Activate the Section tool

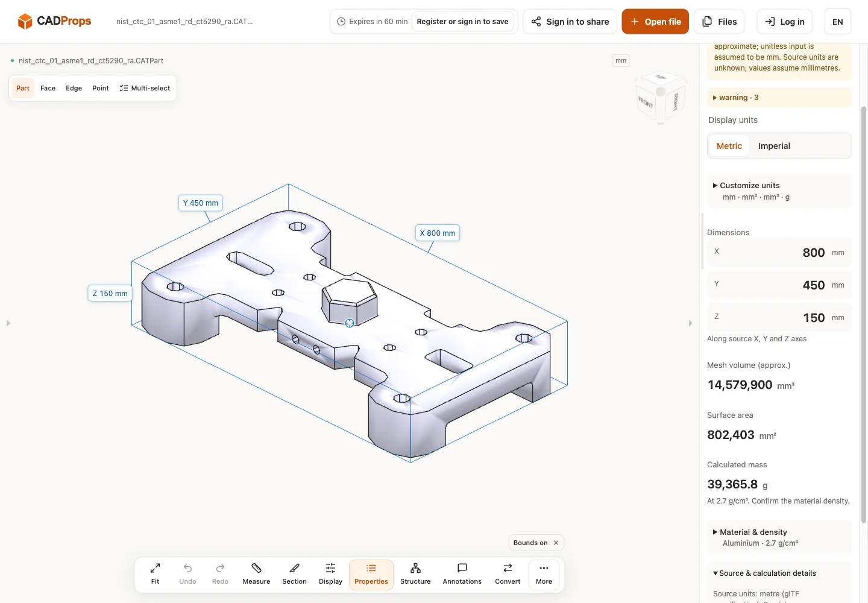[294, 575]
